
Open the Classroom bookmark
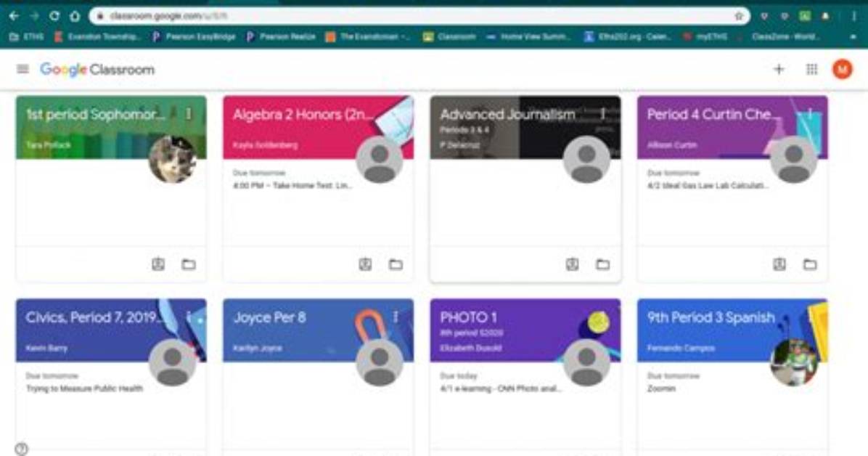coord(449,36)
